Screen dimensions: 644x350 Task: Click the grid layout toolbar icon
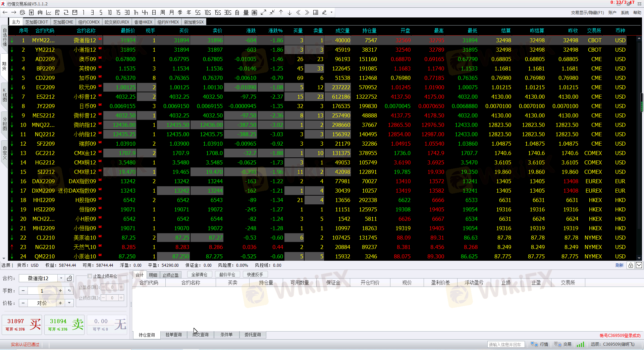tap(316, 12)
